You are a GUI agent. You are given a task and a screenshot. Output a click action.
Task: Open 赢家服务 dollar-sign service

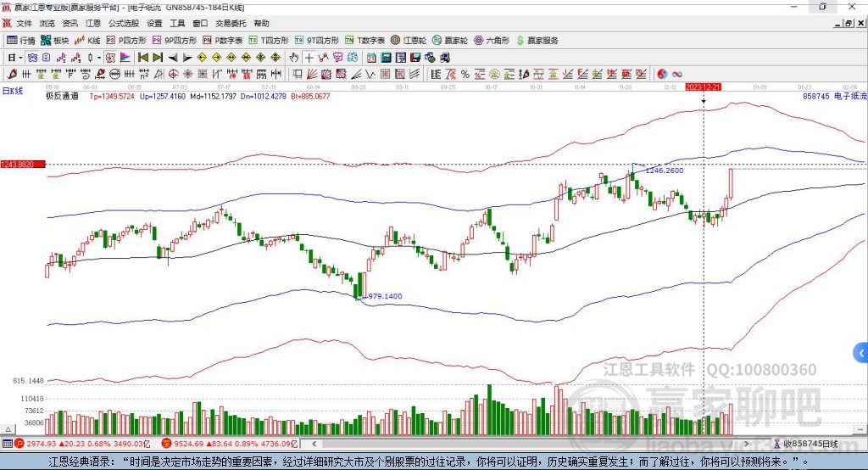pyautogui.click(x=537, y=41)
